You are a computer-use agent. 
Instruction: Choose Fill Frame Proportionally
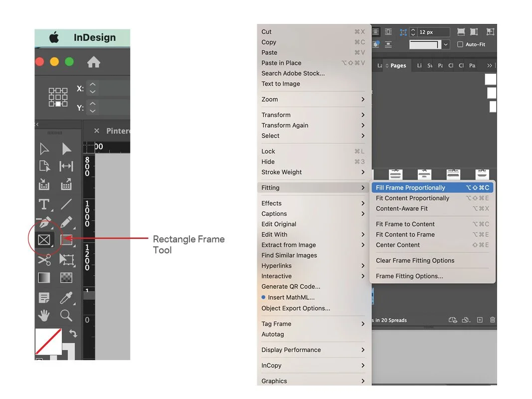pyautogui.click(x=432, y=188)
